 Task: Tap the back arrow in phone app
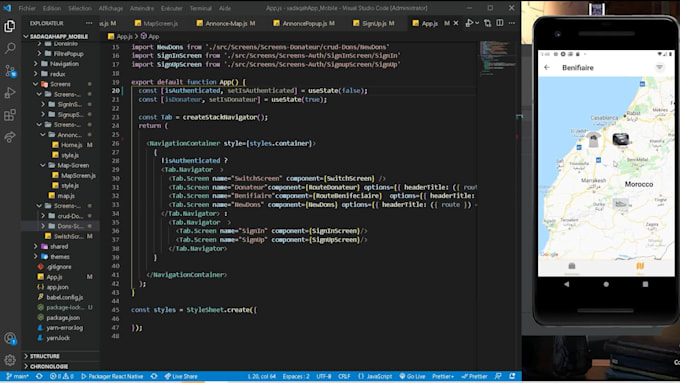[547, 68]
